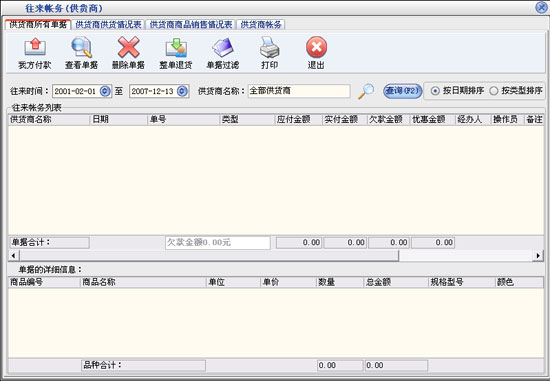The height and width of the screenshot is (381, 550).
Task: Switch to 供货商供货情况表 tab
Action: click(108, 25)
